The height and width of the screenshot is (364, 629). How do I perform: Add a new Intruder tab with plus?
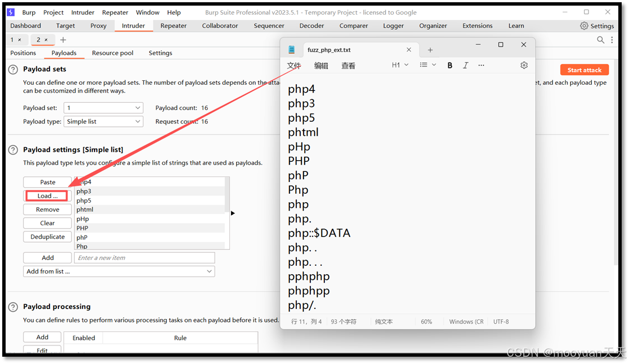coord(63,40)
